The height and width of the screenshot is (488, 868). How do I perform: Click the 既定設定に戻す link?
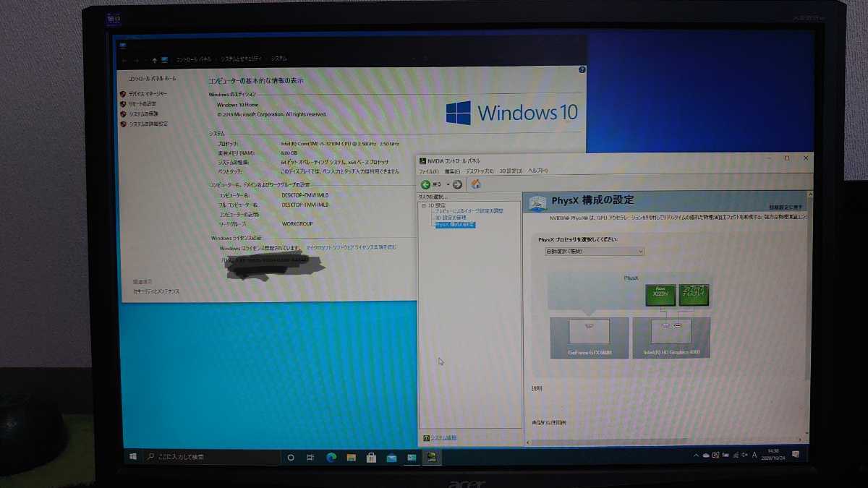coord(786,207)
